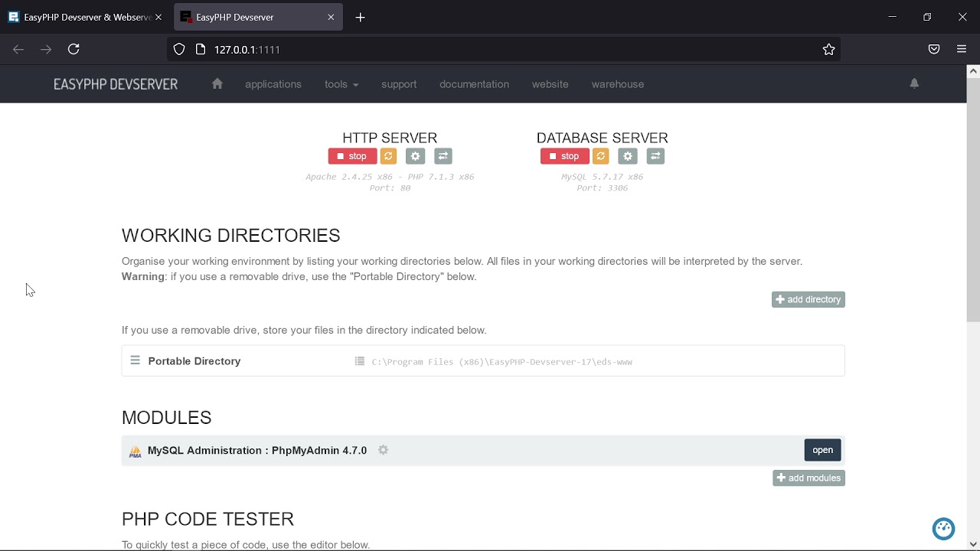Click the scrollbar up arrow
This screenshot has width=980, height=551.
point(974,71)
